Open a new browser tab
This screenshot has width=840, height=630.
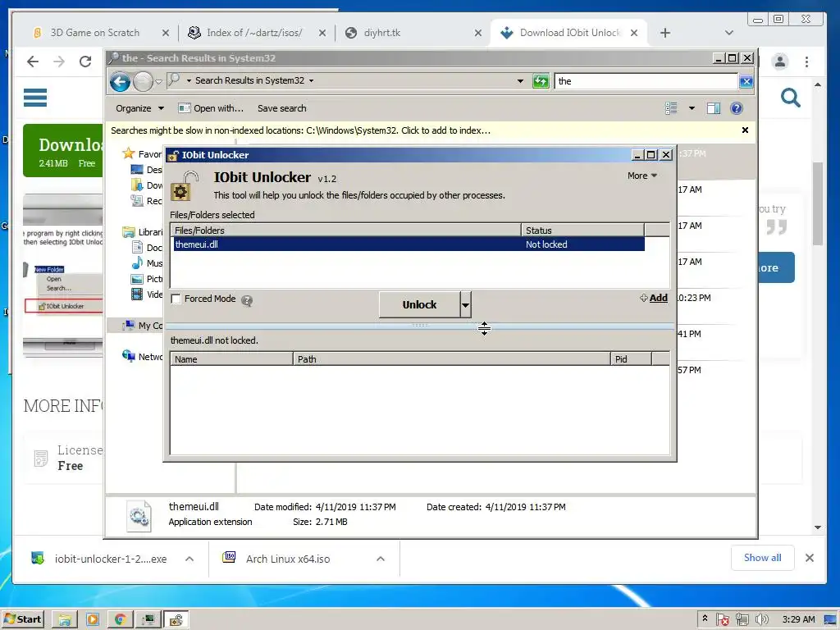[x=665, y=33]
